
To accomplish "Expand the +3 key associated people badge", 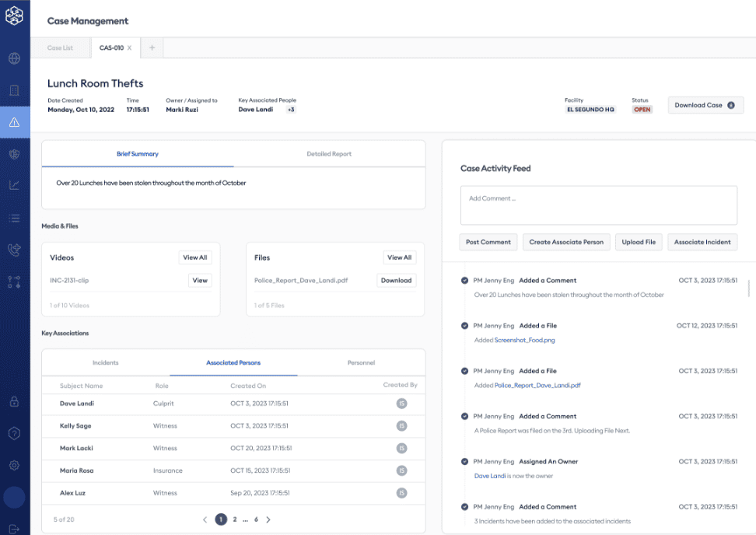I will click(291, 110).
